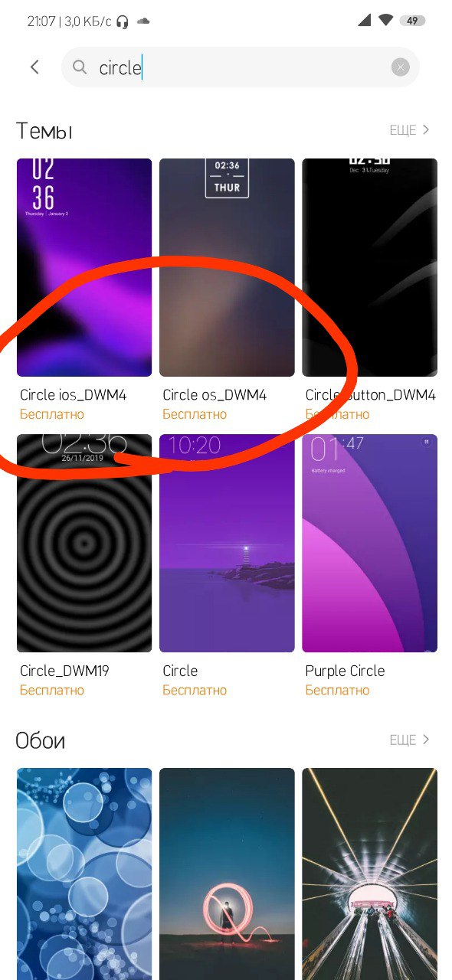Tap the headphones status bar icon

(123, 21)
